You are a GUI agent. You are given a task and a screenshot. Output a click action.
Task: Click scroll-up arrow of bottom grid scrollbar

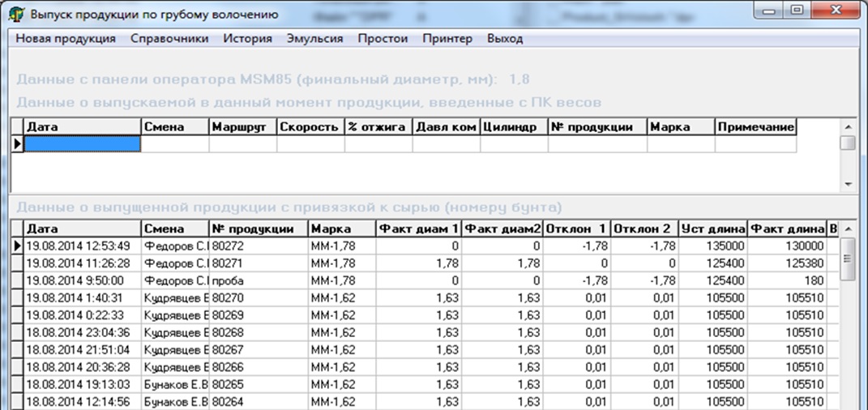pyautogui.click(x=847, y=228)
